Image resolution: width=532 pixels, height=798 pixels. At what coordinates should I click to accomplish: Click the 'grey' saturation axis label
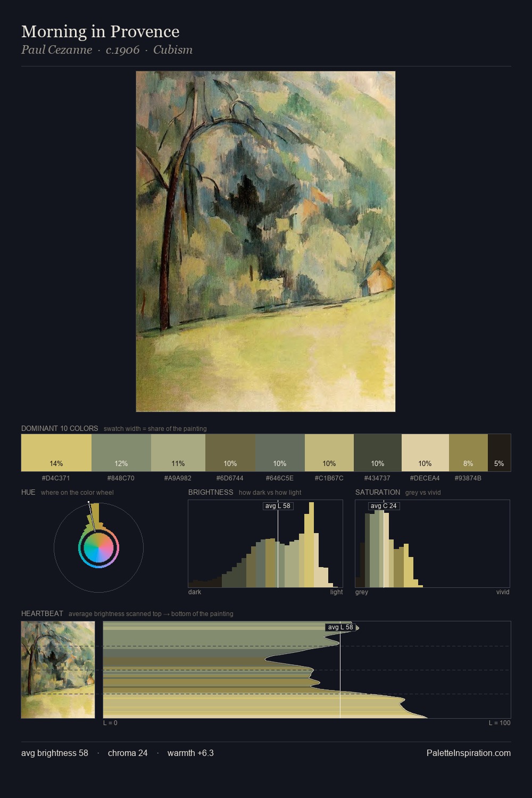pyautogui.click(x=362, y=592)
